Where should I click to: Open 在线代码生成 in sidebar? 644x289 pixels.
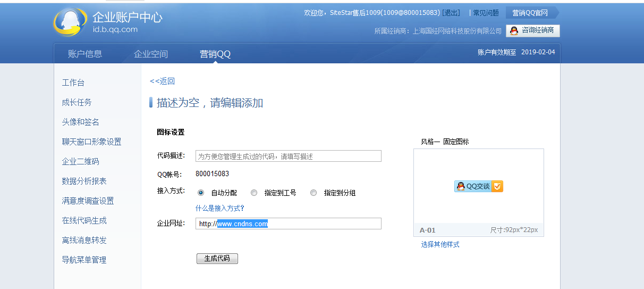[84, 220]
